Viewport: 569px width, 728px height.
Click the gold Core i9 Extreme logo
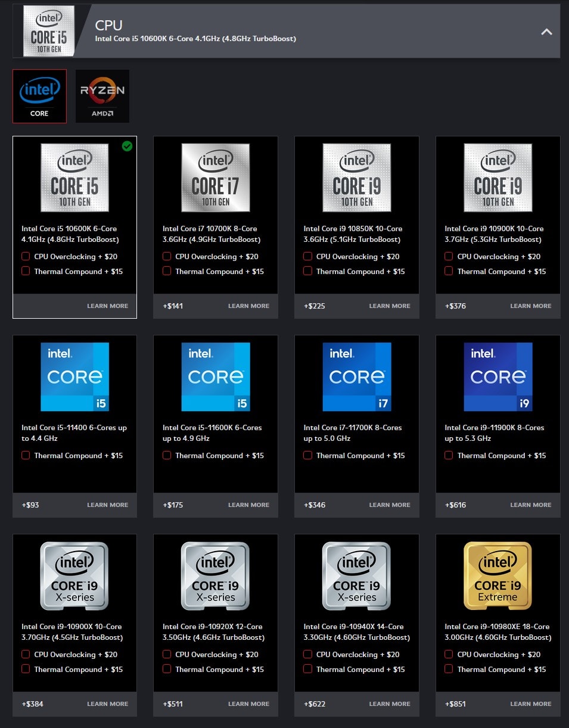[x=498, y=575]
